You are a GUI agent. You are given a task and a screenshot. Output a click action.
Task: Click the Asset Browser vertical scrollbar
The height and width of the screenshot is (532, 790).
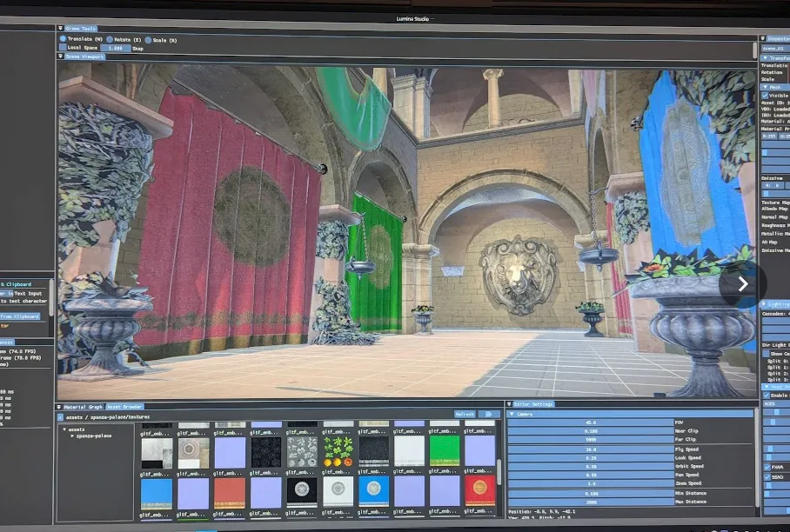499,471
